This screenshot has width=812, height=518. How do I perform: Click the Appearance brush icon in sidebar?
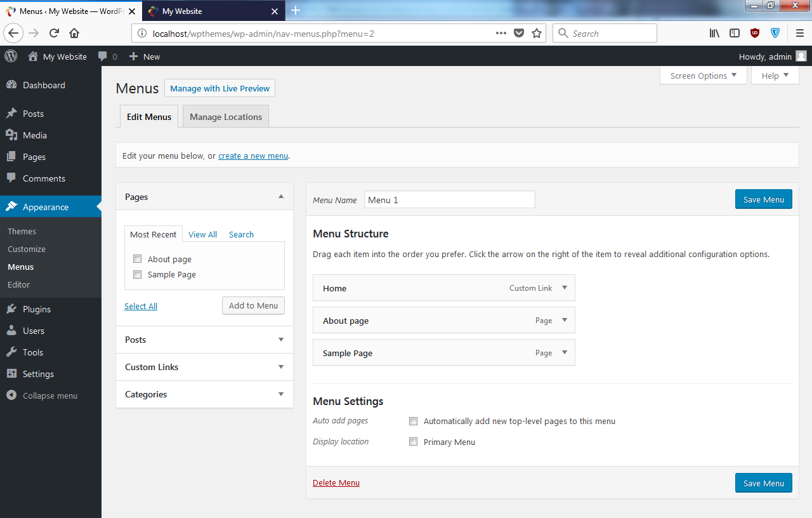pos(11,207)
